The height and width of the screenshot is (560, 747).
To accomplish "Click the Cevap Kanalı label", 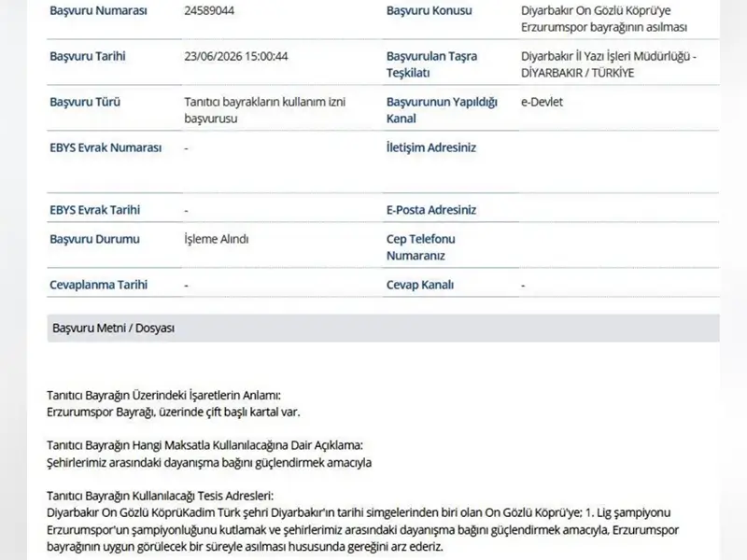I will point(419,285).
